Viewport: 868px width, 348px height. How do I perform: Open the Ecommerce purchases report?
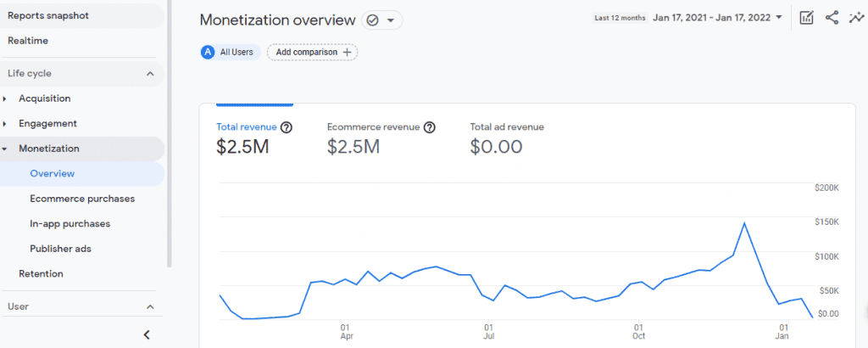point(82,199)
